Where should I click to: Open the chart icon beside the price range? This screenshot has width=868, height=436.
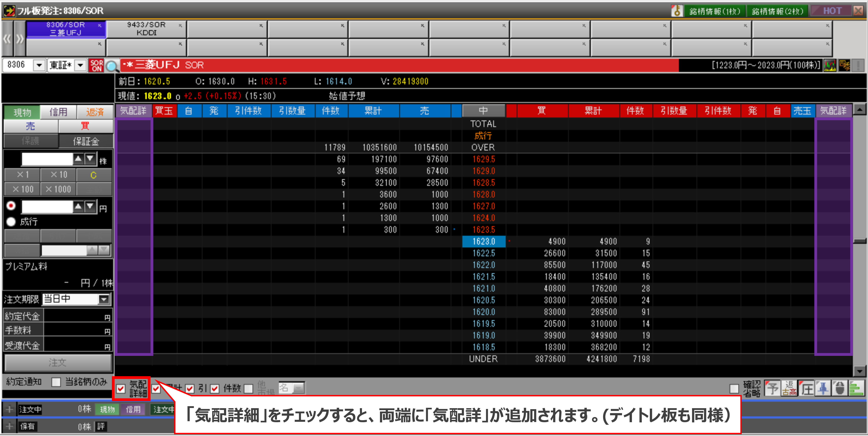point(830,65)
